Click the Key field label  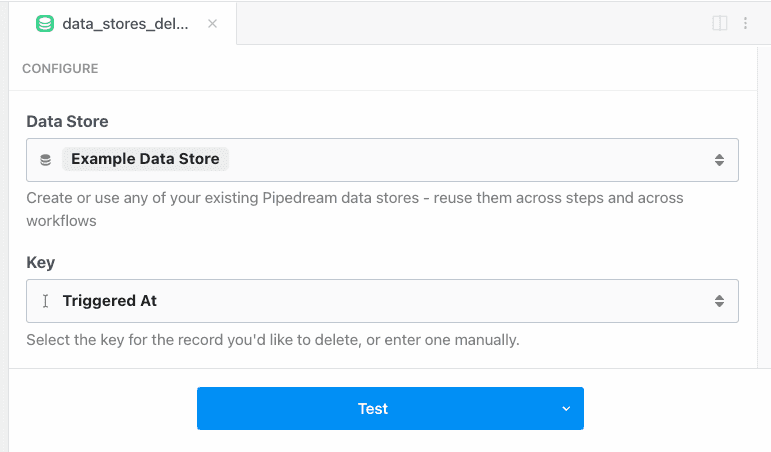click(x=40, y=262)
